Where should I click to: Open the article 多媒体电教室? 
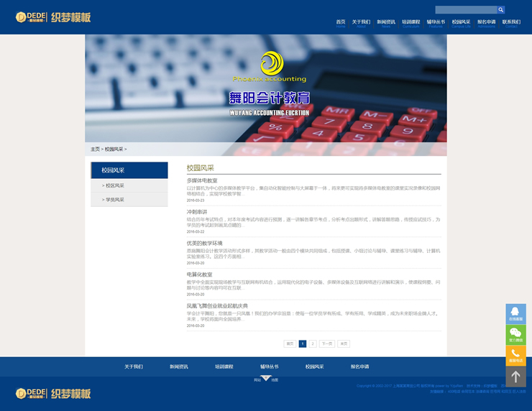point(202,180)
